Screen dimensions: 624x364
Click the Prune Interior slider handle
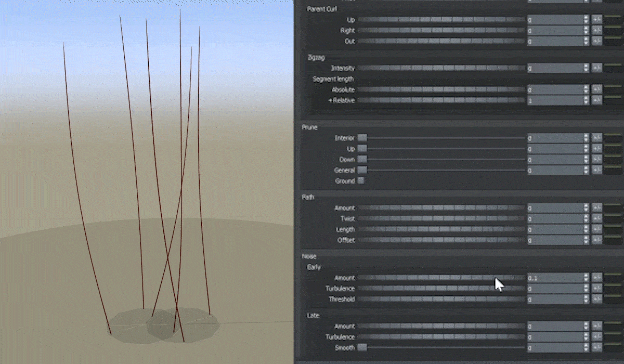pos(362,138)
